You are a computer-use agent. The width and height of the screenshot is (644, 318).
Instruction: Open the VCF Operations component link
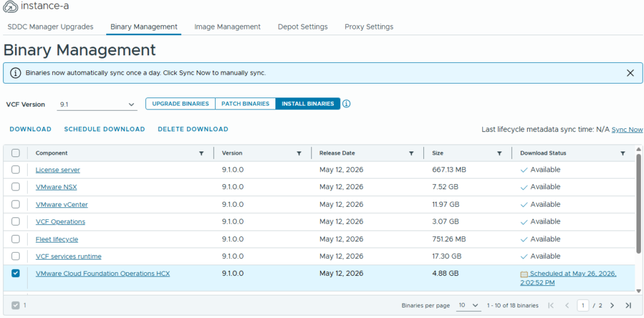tap(60, 222)
